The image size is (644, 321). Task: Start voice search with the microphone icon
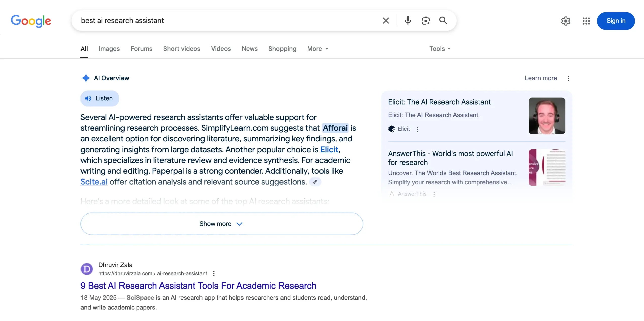coord(408,21)
